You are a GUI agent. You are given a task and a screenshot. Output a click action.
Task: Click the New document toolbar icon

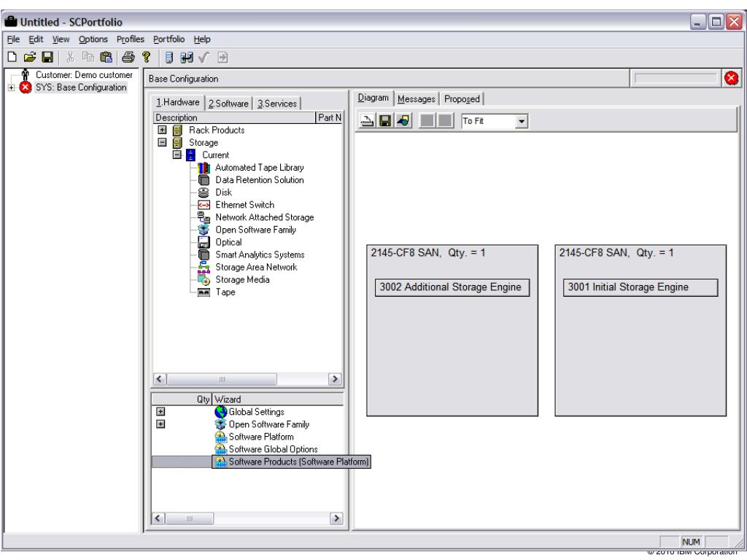(x=12, y=58)
